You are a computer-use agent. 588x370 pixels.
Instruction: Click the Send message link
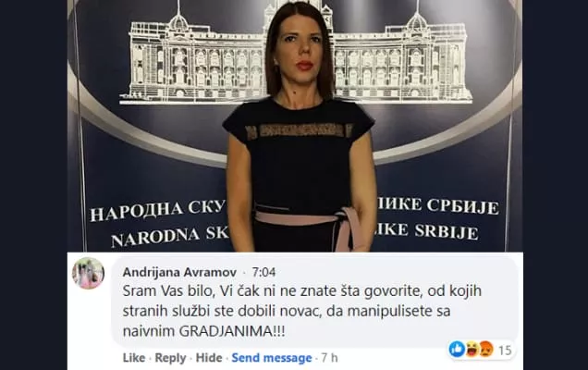272,358
